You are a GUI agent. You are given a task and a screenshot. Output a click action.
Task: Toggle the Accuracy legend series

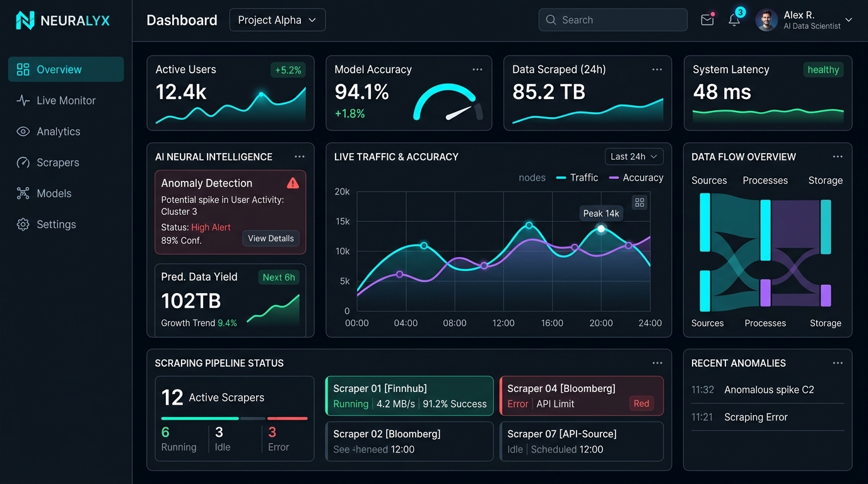coord(636,178)
